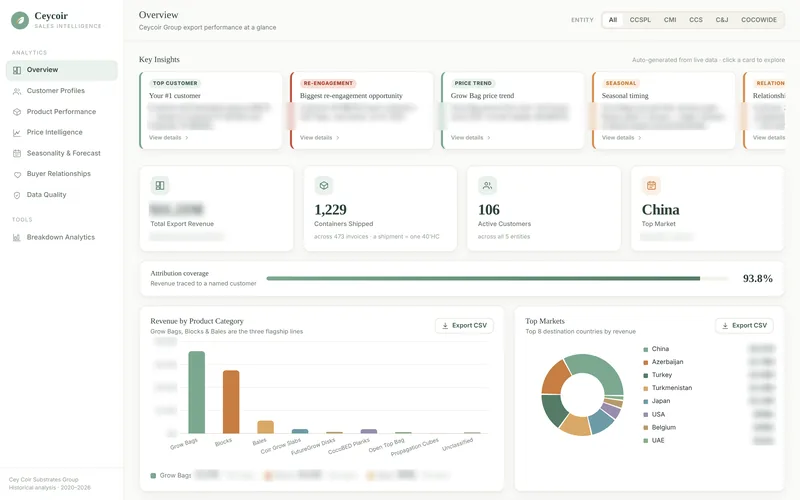The image size is (800, 500).
Task: Click View details on Re-engagement card
Action: tap(320, 138)
